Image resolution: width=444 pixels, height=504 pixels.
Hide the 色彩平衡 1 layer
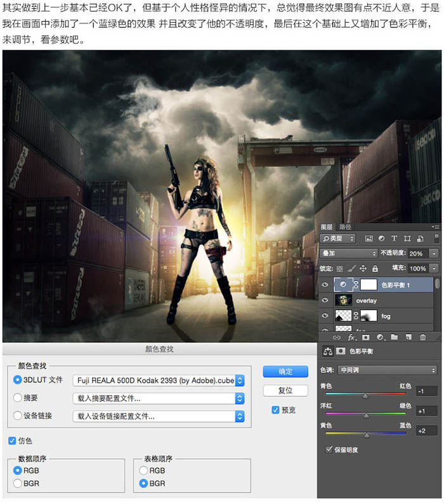325,285
